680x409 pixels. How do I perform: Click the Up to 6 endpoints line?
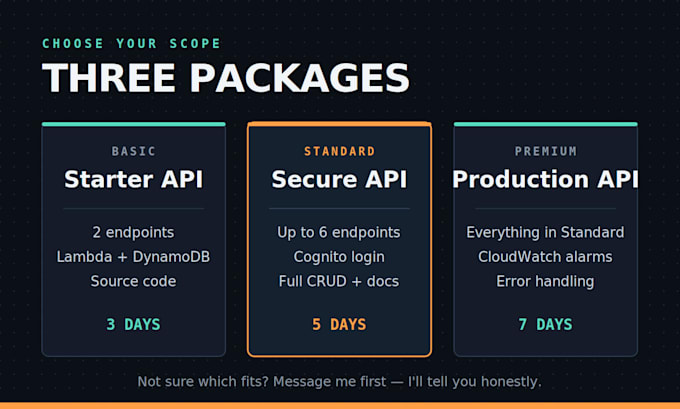[339, 232]
